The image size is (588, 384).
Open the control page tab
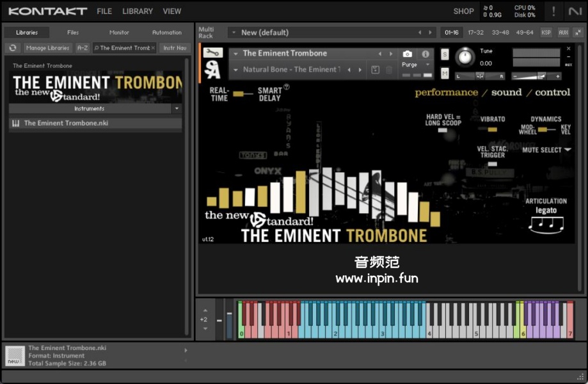(x=552, y=92)
